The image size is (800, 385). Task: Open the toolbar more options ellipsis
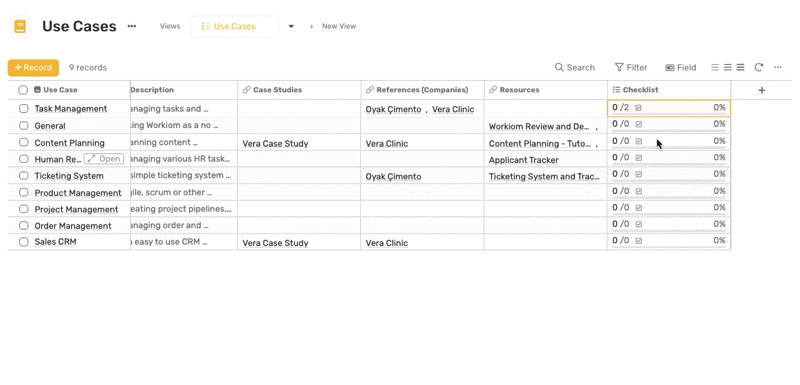click(778, 67)
